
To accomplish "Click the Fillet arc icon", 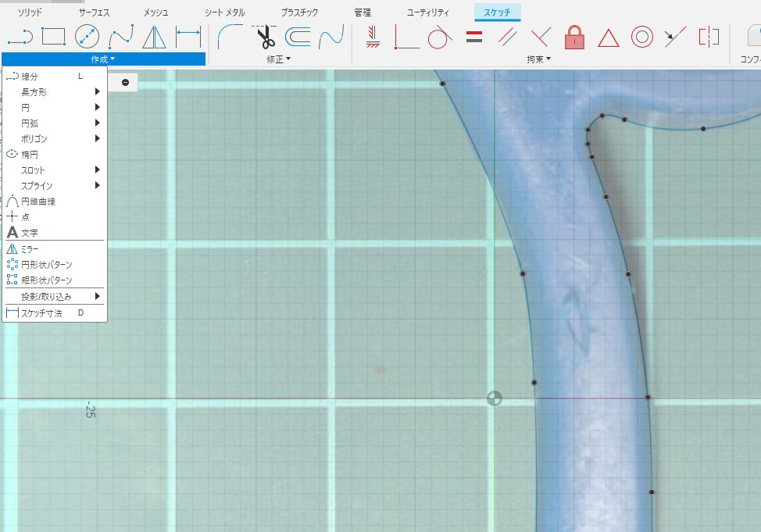I will click(x=230, y=36).
